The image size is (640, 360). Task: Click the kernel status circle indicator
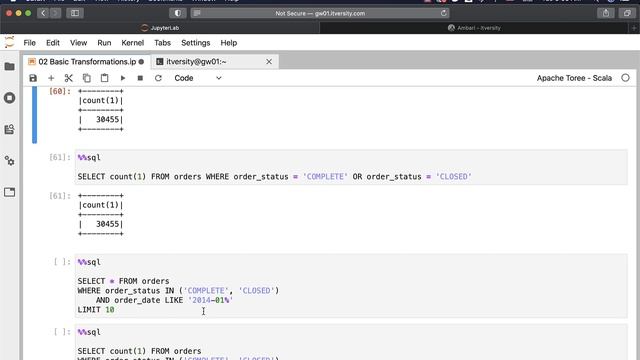(625, 78)
